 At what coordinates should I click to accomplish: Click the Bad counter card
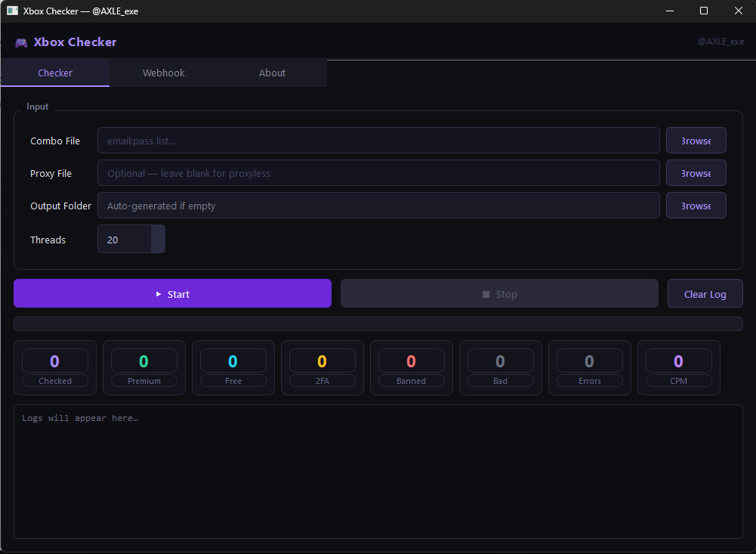click(x=501, y=368)
